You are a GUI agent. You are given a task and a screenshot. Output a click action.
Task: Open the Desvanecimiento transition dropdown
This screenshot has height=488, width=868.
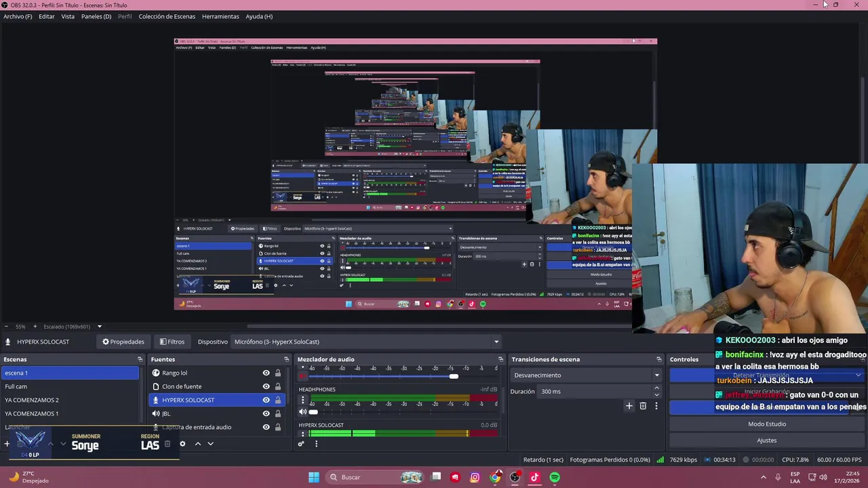click(x=586, y=375)
